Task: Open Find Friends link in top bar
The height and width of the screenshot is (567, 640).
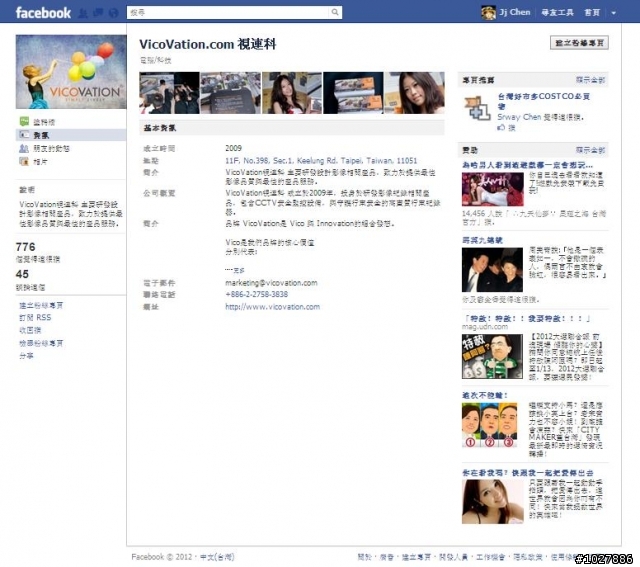Action: (557, 13)
